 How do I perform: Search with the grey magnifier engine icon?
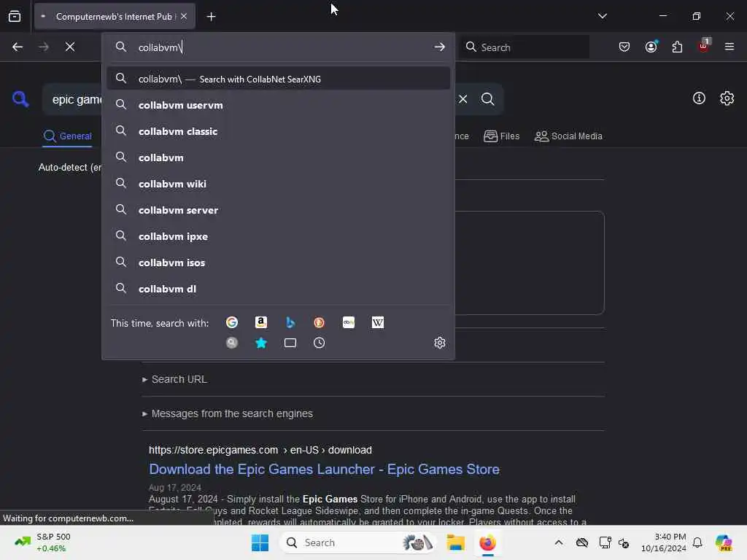[232, 343]
